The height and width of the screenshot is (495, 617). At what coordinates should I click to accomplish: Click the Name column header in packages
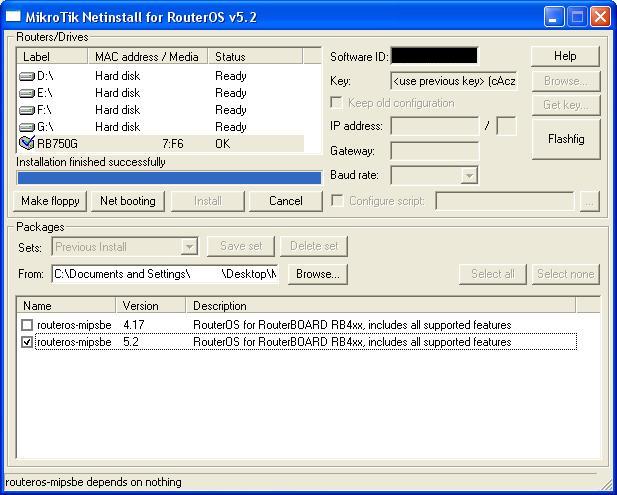(66, 306)
